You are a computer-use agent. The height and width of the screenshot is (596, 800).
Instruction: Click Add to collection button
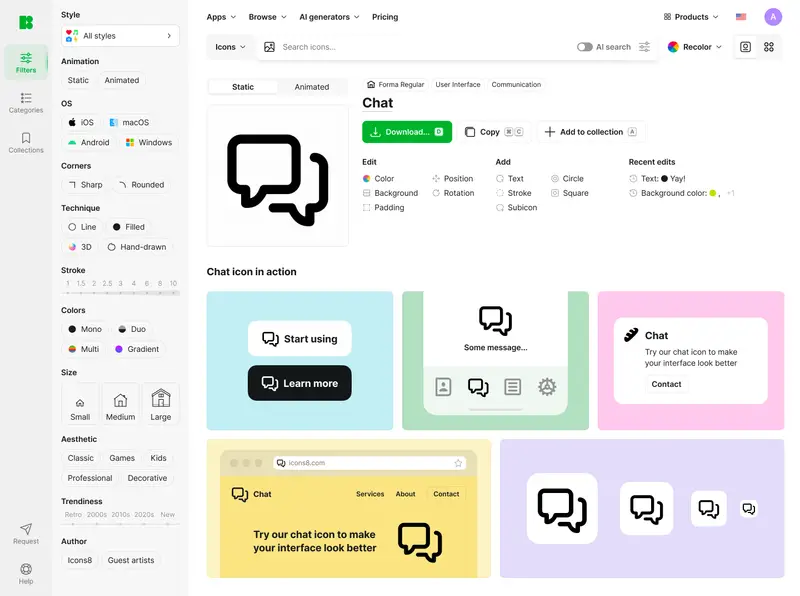(x=591, y=132)
